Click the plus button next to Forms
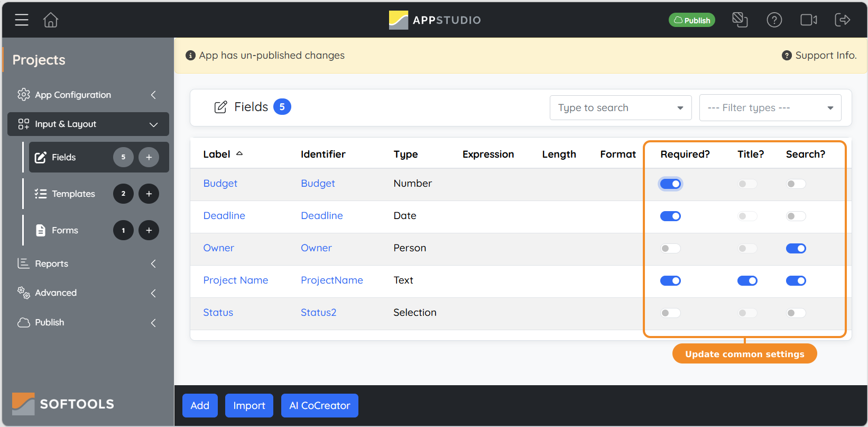The height and width of the screenshot is (427, 868). click(x=149, y=230)
